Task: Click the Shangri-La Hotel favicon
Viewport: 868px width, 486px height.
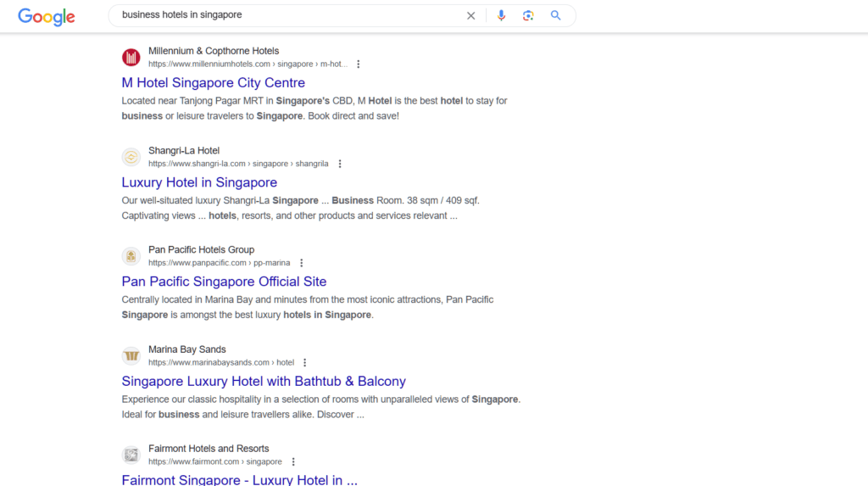Action: click(x=131, y=157)
